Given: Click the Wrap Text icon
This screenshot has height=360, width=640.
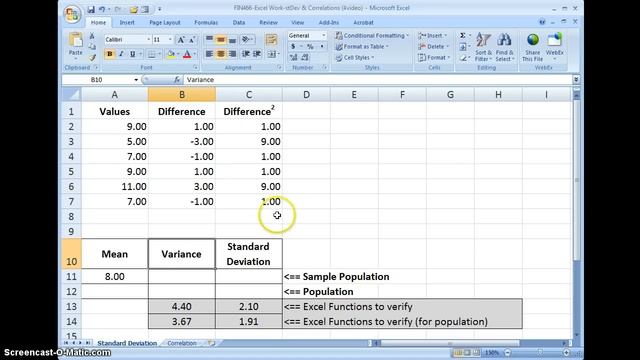Looking at the screenshot, I should pyautogui.click(x=271, y=40).
